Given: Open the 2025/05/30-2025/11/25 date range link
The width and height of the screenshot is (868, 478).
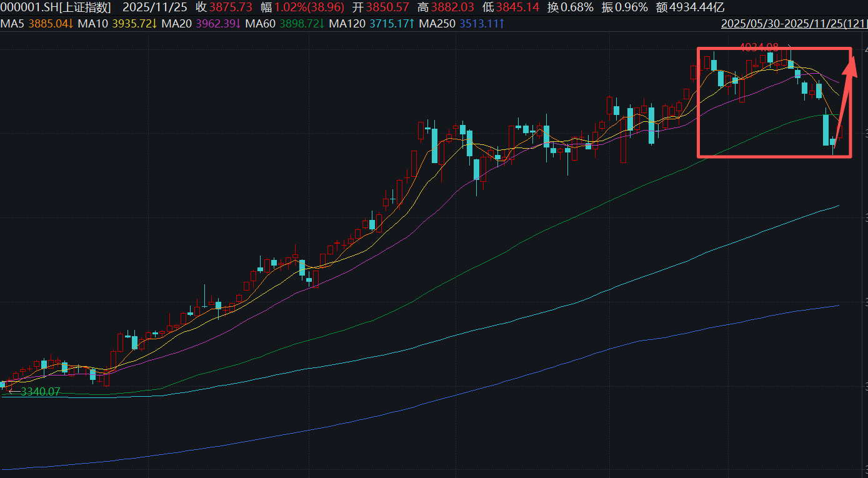Looking at the screenshot, I should (794, 24).
